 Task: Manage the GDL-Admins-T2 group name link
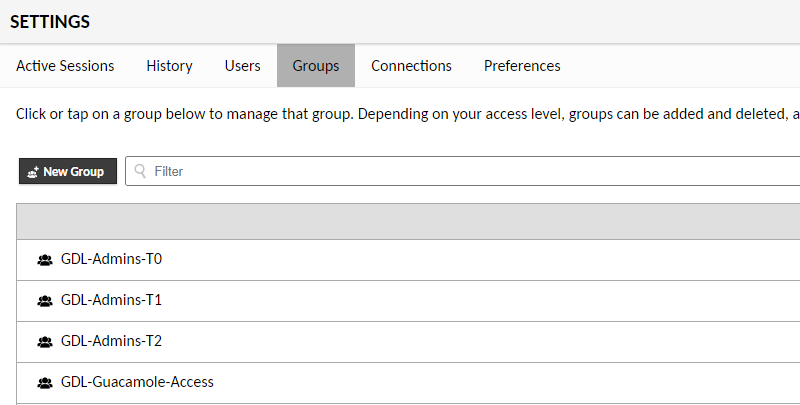coord(111,341)
